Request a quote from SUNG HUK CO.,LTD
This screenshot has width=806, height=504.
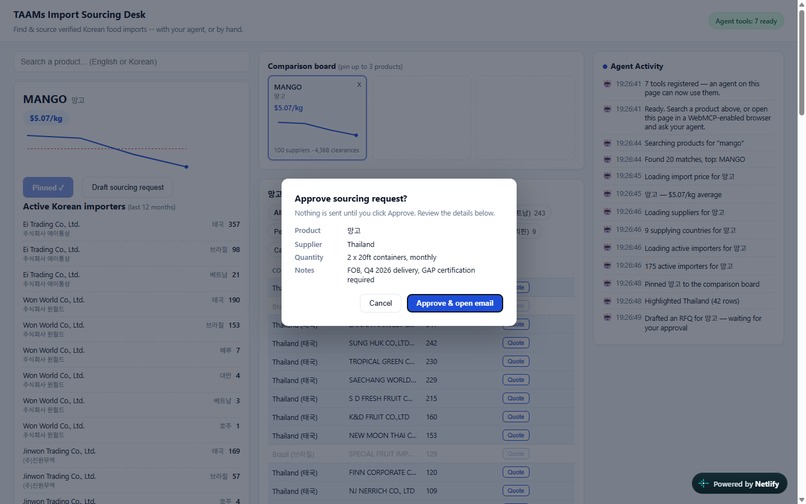pos(516,343)
